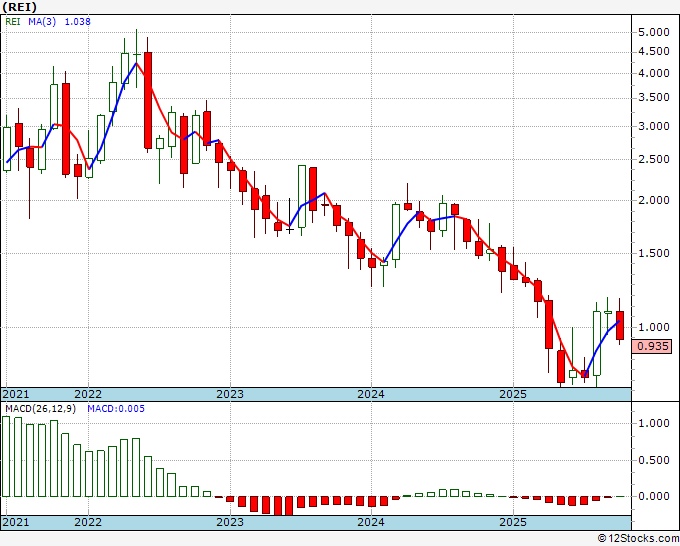Screen dimensions: 680x546
Task: Click the 2021 marker on MACD timeline
Action: [x=16, y=522]
